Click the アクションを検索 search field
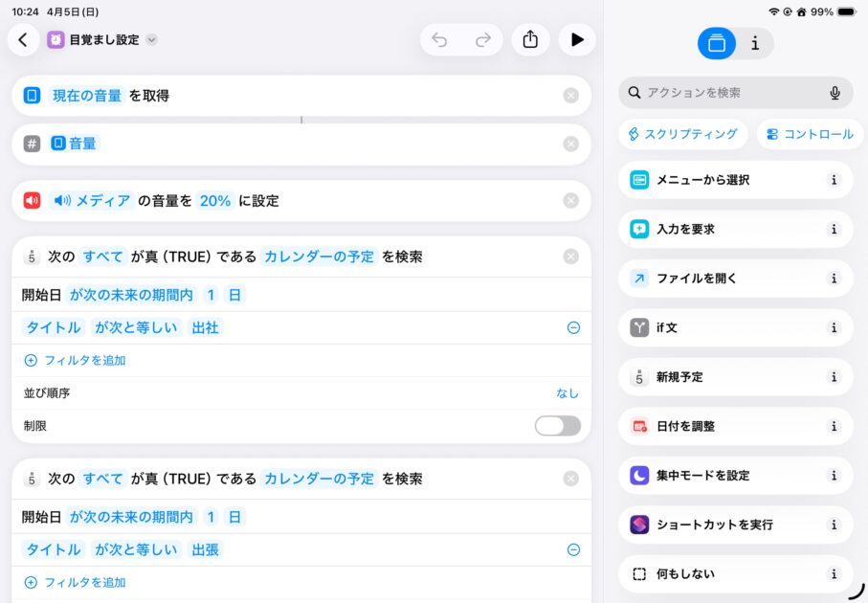This screenshot has height=603, width=868. 727,93
